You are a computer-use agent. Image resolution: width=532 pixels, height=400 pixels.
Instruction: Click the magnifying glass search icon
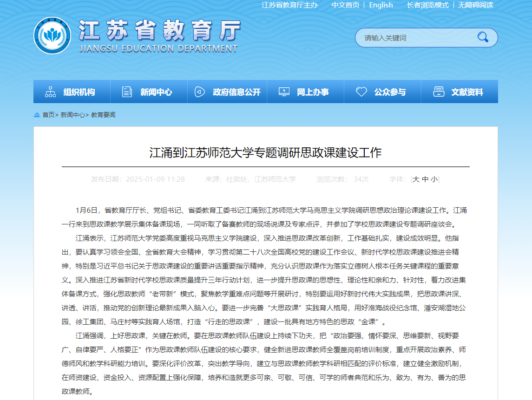tap(483, 37)
